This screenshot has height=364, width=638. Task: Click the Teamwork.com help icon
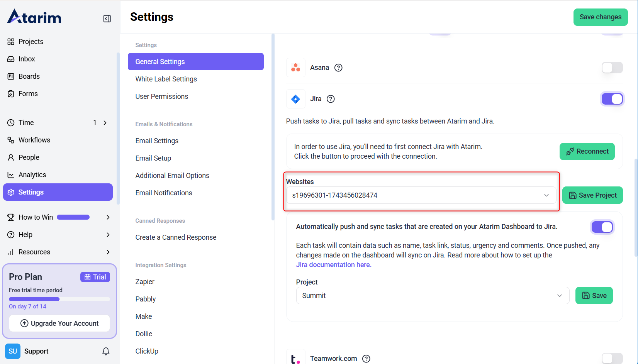pyautogui.click(x=366, y=359)
